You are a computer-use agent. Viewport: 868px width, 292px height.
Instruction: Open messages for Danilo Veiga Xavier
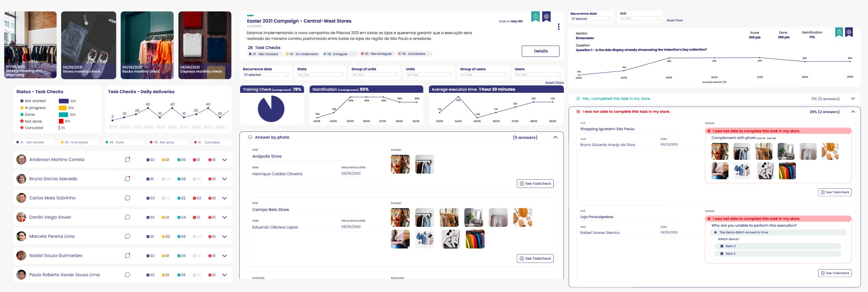[x=127, y=217]
